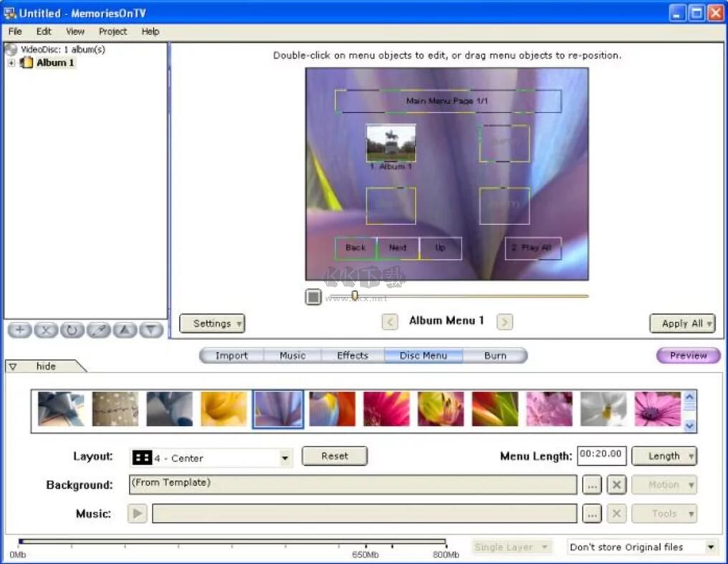The image size is (728, 564).
Task: Click the add album plus icon
Action: point(20,330)
